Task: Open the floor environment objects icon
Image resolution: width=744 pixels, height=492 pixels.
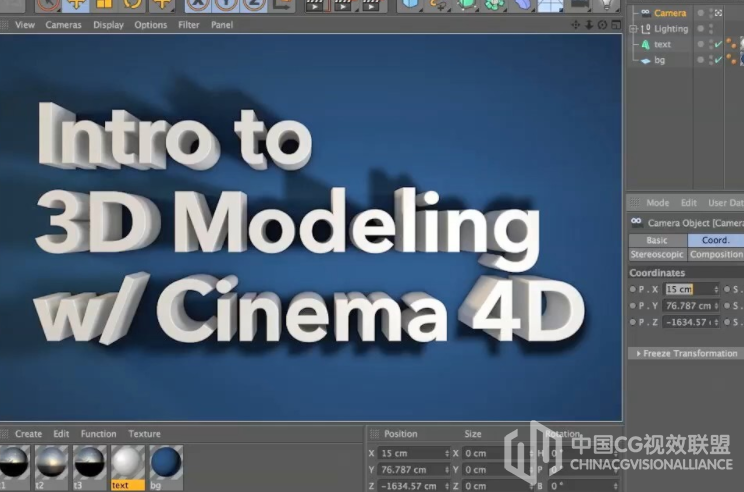Action: 550,5
